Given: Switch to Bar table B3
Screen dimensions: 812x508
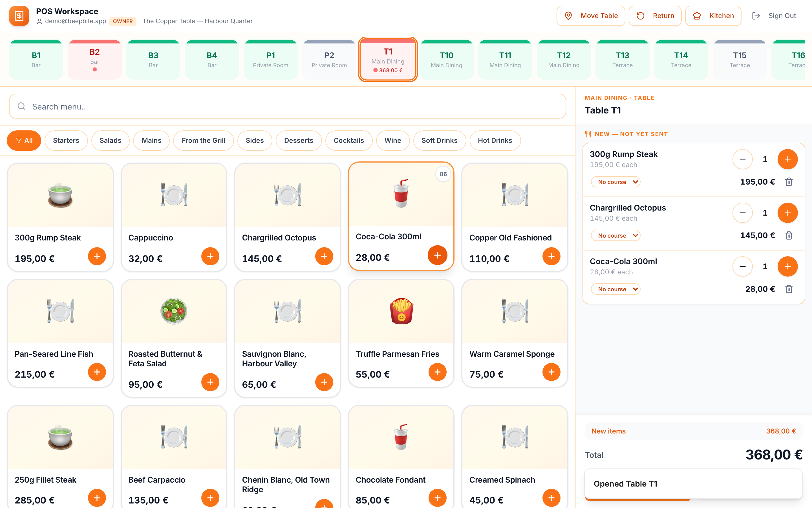Looking at the screenshot, I should (153, 60).
